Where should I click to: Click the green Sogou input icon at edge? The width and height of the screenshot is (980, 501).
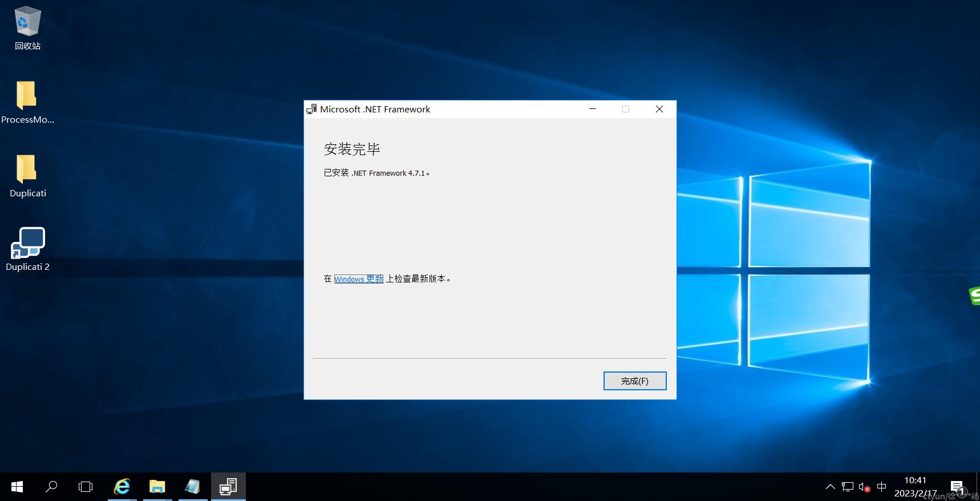click(x=974, y=296)
